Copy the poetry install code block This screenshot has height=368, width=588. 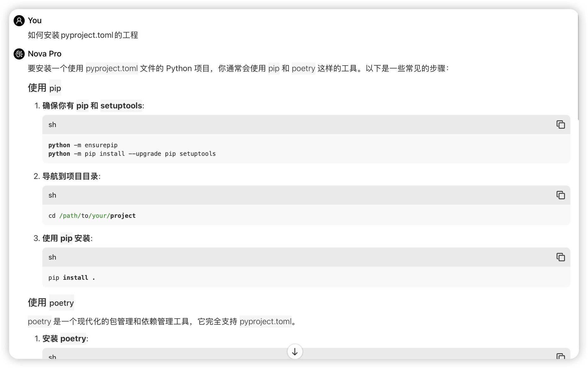[x=560, y=356]
